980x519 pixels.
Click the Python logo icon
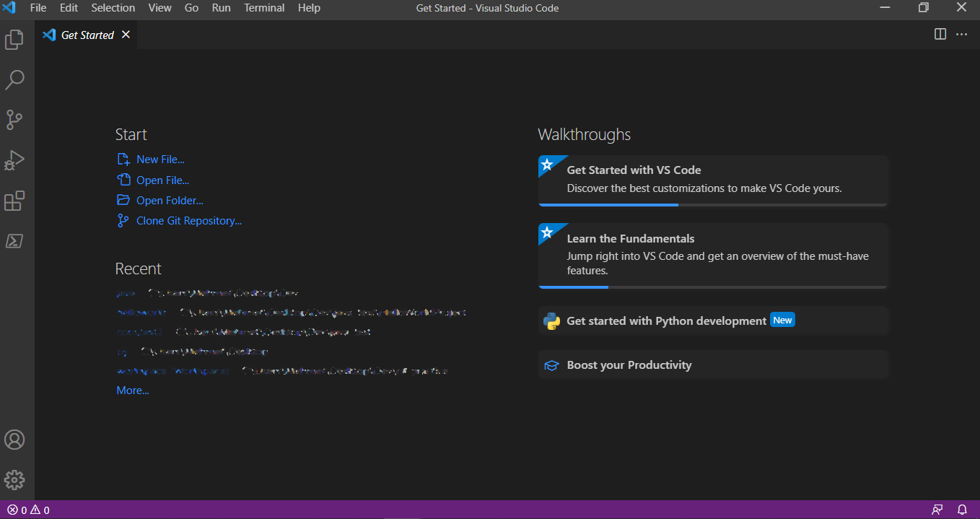(551, 321)
